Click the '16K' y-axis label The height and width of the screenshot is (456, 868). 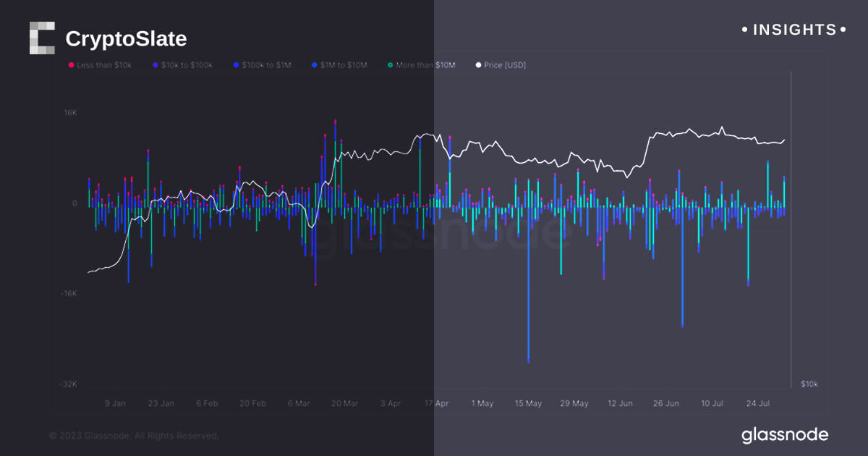click(x=70, y=113)
